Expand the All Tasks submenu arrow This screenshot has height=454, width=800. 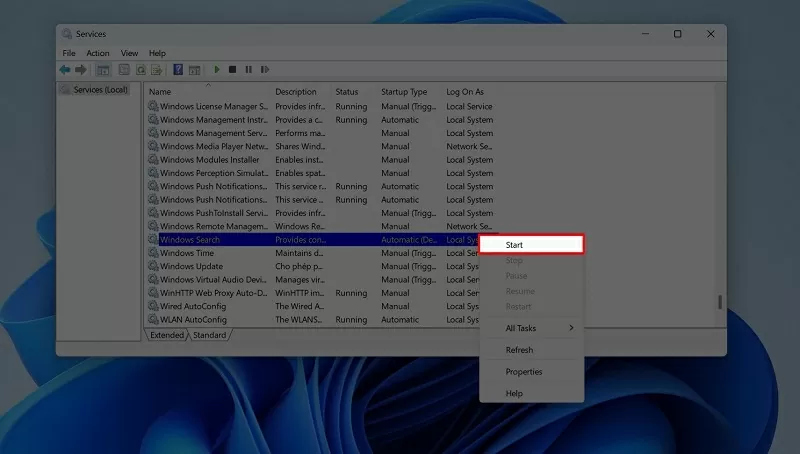pyautogui.click(x=572, y=328)
